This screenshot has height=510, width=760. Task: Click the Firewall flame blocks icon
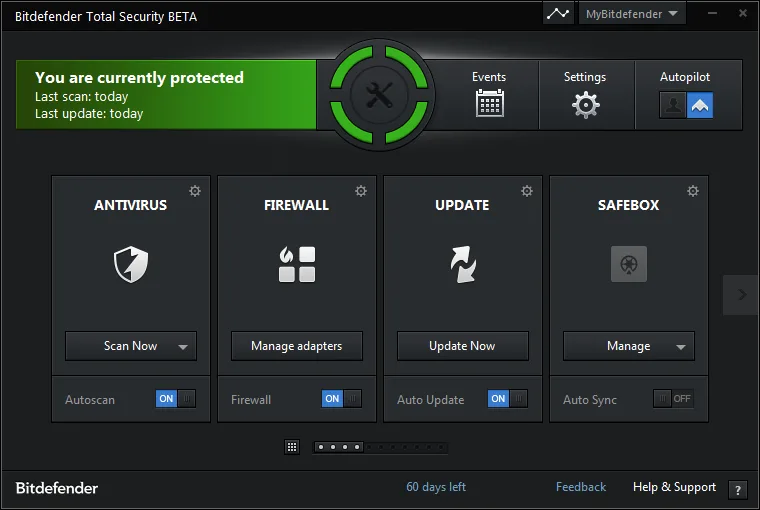tap(297, 264)
